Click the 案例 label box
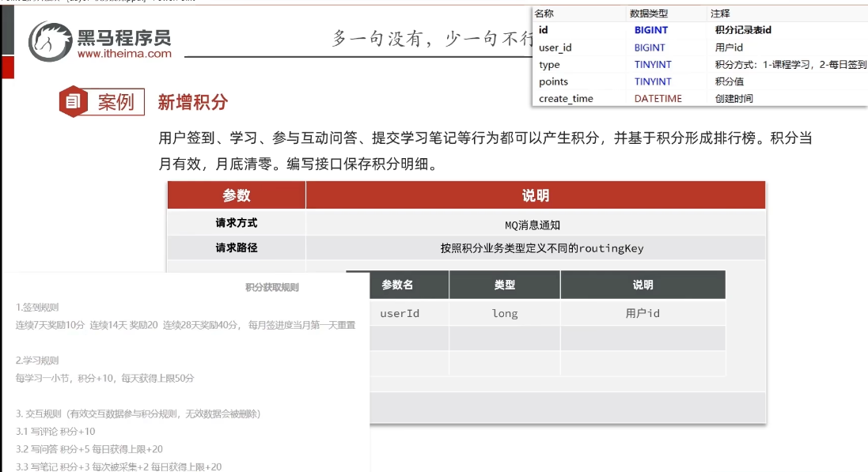 [116, 102]
